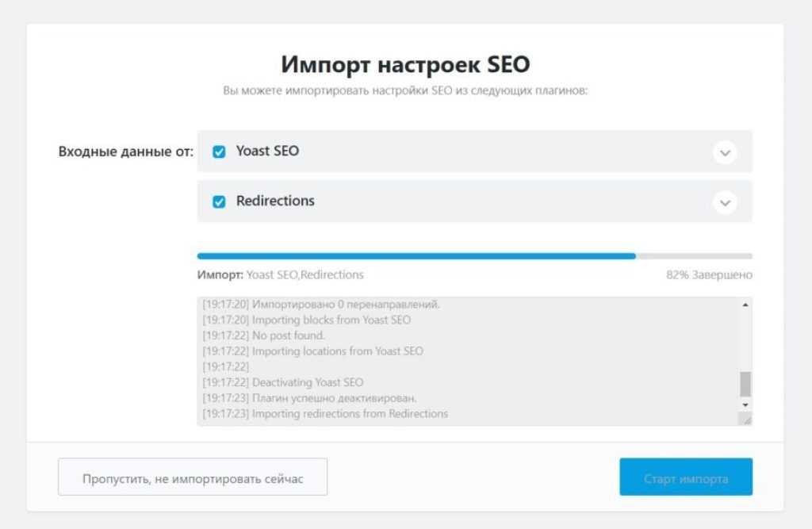Click the 'Импорт: Yoast SEO,Redirections' status text
Screen dimensions: 812x529
click(280, 274)
